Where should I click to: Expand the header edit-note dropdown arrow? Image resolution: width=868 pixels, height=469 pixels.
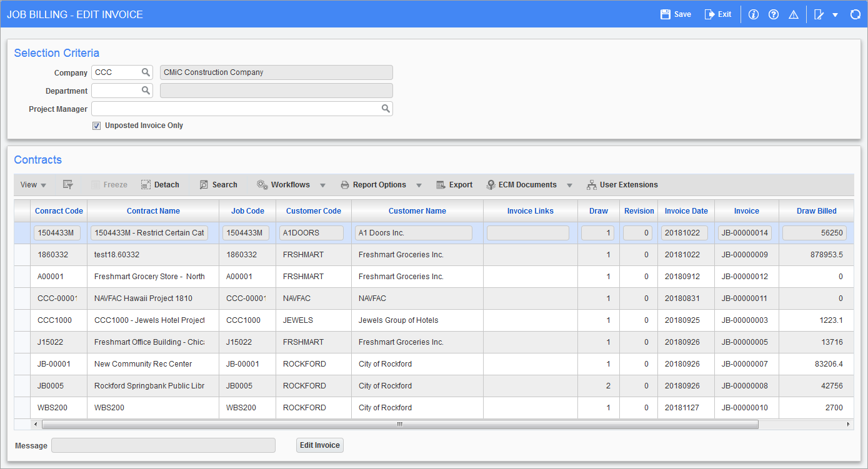click(836, 15)
